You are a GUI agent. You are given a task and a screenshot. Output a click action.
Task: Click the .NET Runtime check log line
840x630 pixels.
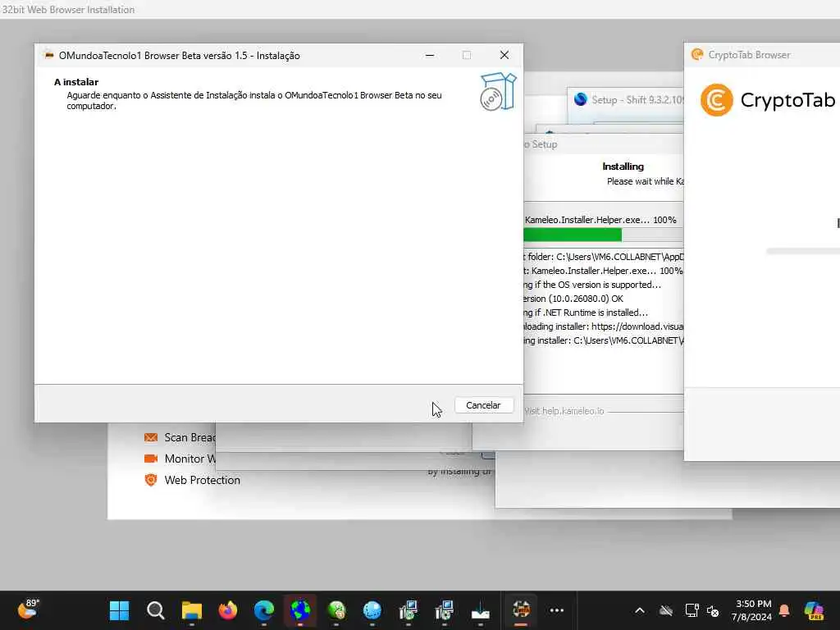point(586,313)
